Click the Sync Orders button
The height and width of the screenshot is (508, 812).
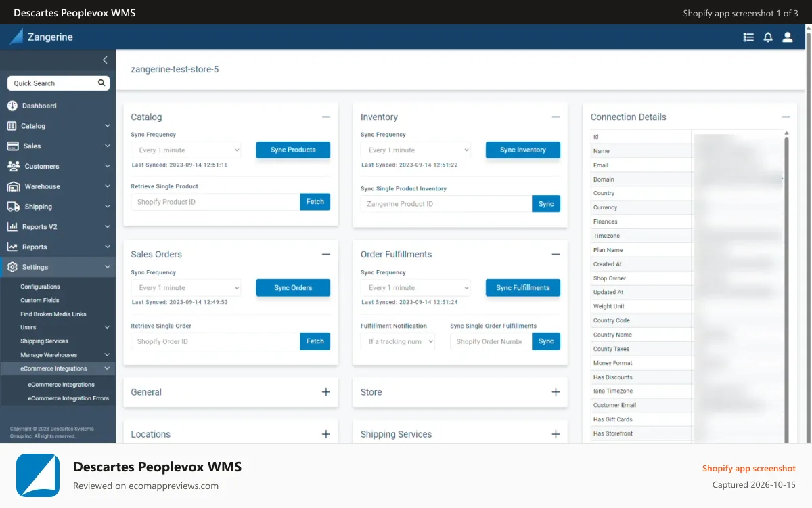coord(293,288)
